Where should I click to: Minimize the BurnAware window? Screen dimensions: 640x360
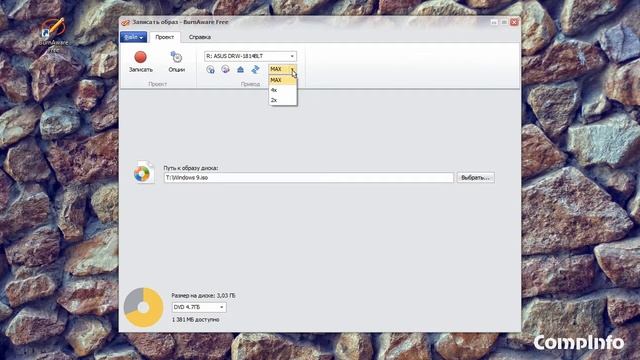pos(494,22)
